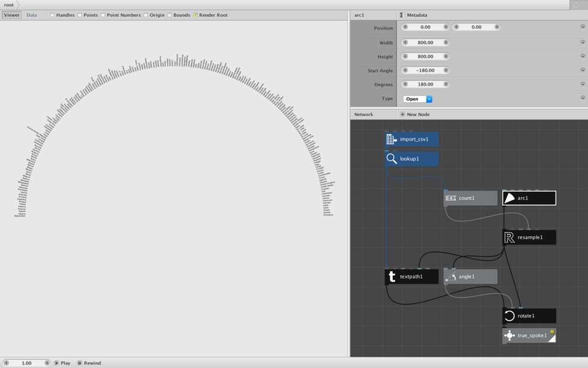The image size is (588, 368).
Task: Click the Degrees field 180.00
Action: coord(425,84)
